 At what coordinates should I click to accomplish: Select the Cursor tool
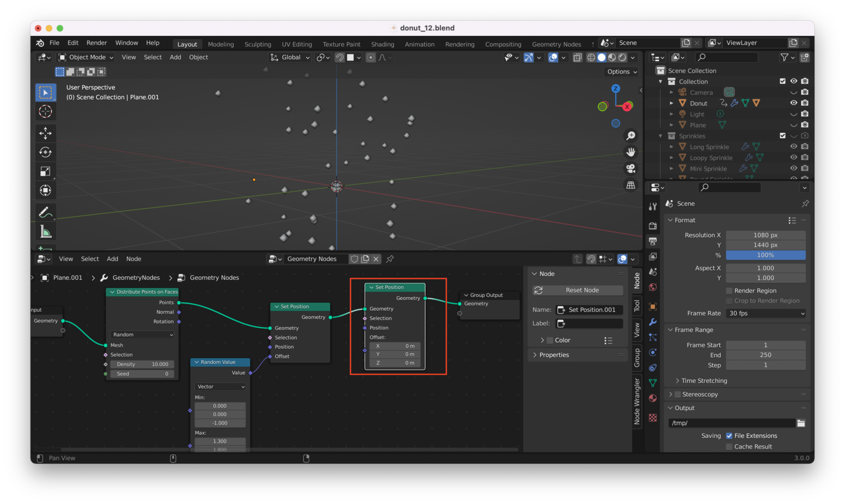(46, 112)
